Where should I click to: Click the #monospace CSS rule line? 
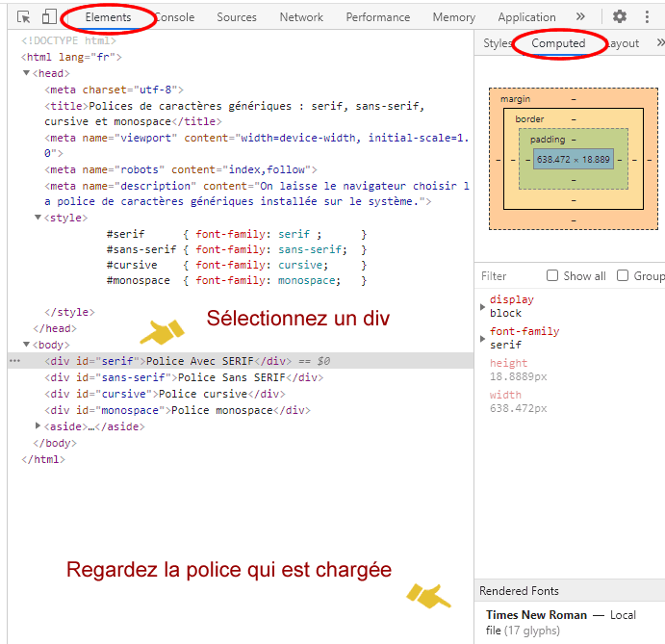point(237,280)
